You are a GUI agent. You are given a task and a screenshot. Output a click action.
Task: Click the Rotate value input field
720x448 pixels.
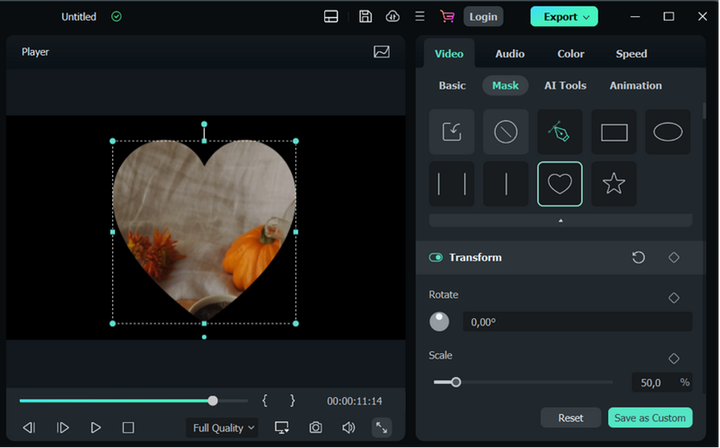[577, 322]
